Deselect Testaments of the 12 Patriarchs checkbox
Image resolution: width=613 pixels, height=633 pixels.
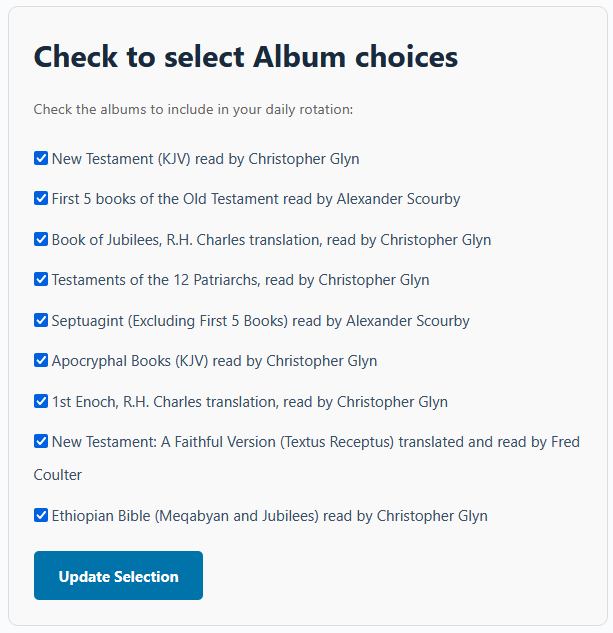(x=41, y=279)
